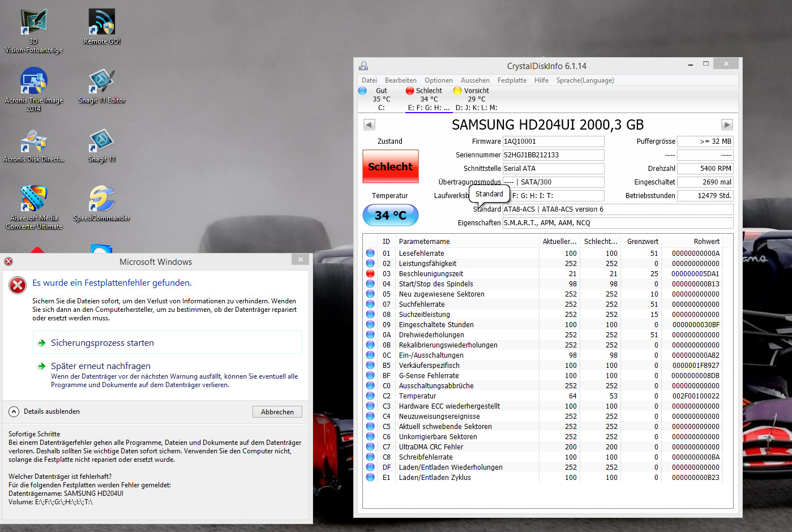The height and width of the screenshot is (532, 792).
Task: Select the blue Gut disk status icon
Action: 363,91
